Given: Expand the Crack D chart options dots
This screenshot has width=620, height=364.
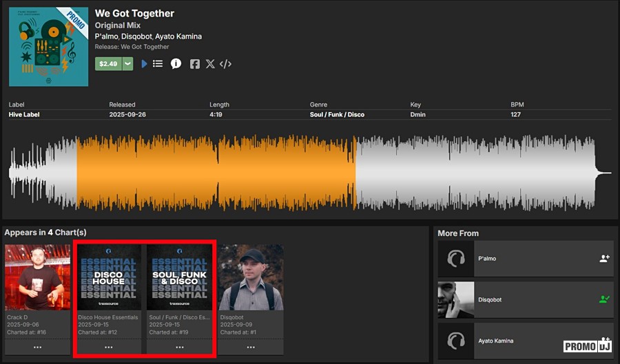Looking at the screenshot, I should [x=37, y=347].
